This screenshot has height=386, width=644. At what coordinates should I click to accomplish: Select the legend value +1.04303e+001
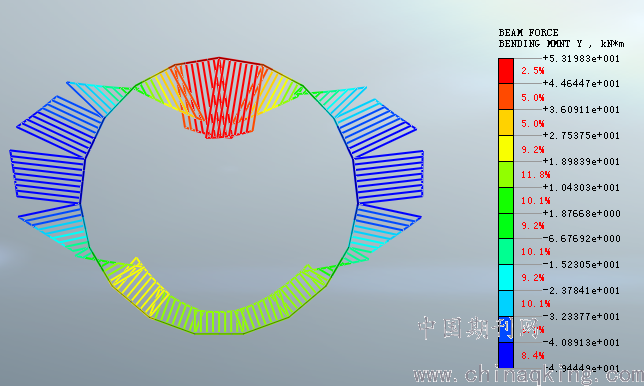[x=581, y=188]
